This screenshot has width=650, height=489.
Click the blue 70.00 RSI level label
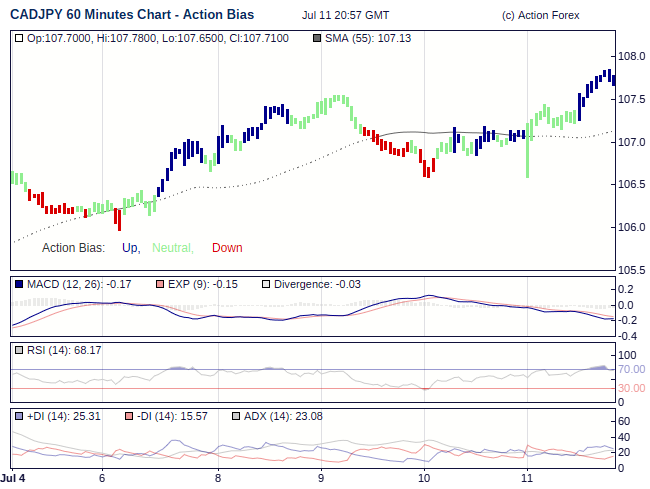pyautogui.click(x=632, y=370)
